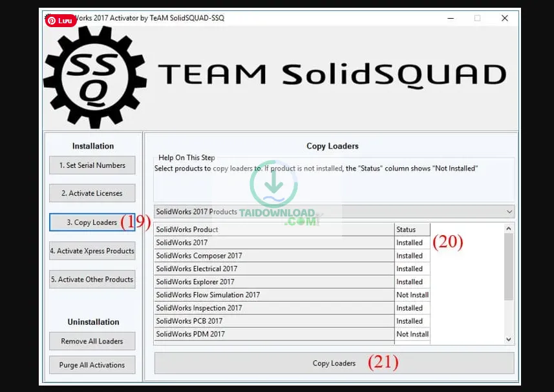This screenshot has width=554, height=392.
Task: Choose the Activate Other Products step
Action: click(92, 280)
